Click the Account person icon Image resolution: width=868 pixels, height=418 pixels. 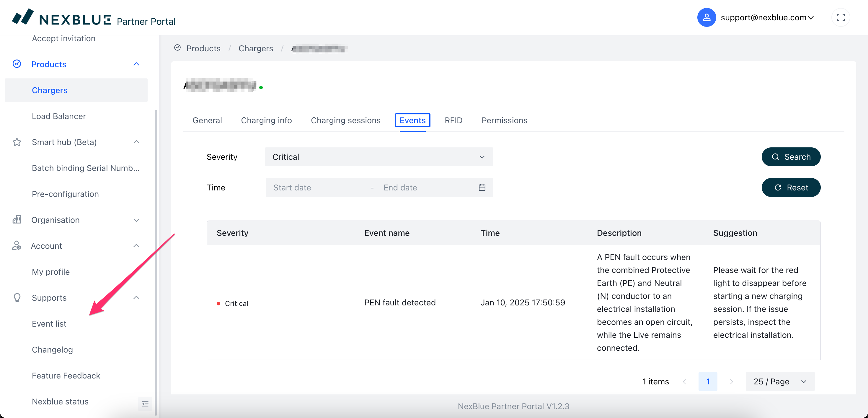coord(17,246)
